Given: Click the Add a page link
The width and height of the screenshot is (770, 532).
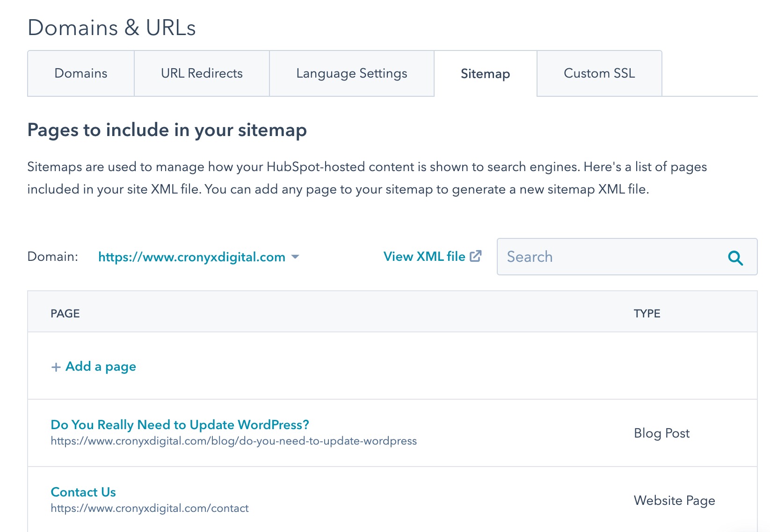Looking at the screenshot, I should point(101,367).
